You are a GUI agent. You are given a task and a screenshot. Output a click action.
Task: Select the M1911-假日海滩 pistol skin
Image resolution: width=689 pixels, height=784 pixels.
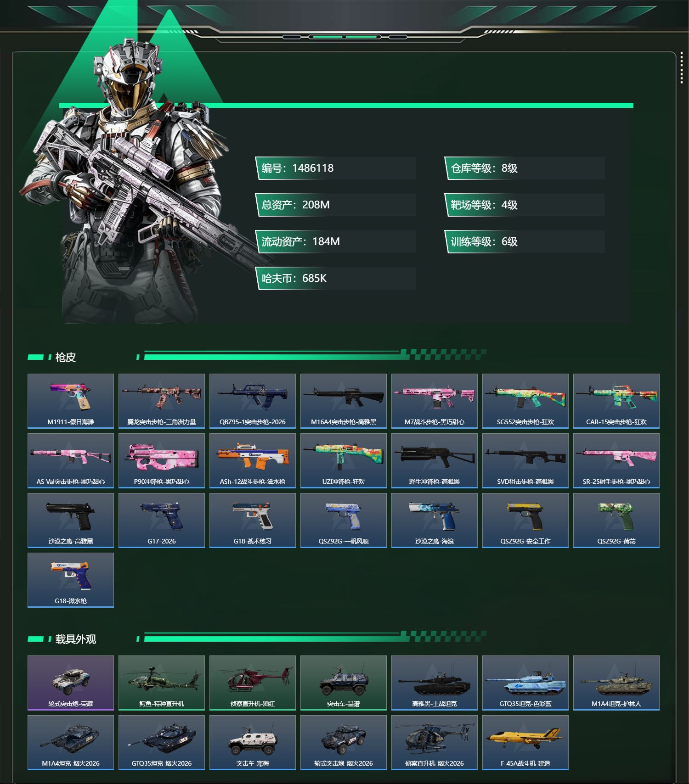coord(71,401)
